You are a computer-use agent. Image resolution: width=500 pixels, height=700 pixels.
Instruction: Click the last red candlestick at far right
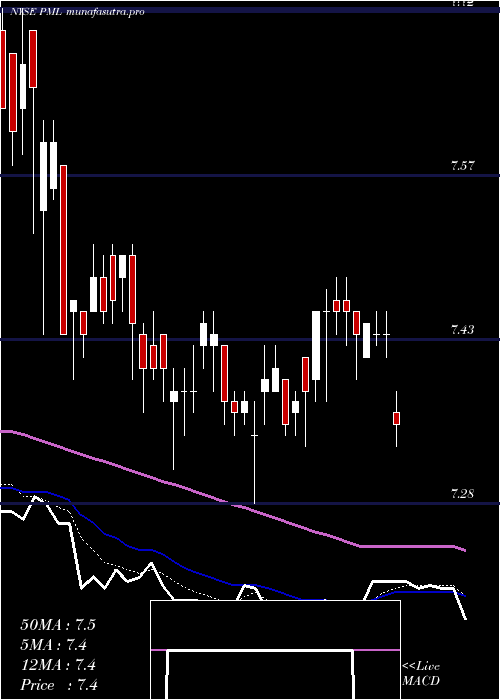click(396, 418)
